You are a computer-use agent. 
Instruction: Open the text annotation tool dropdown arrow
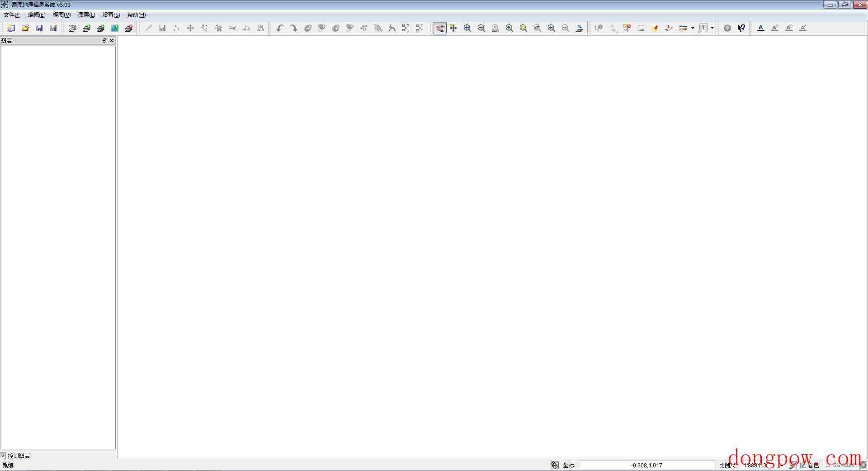[712, 28]
